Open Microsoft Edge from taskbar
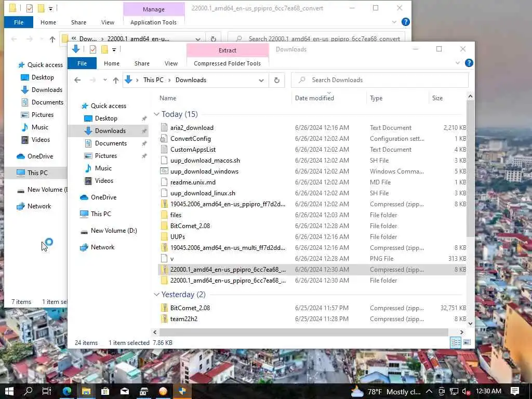 click(x=67, y=391)
